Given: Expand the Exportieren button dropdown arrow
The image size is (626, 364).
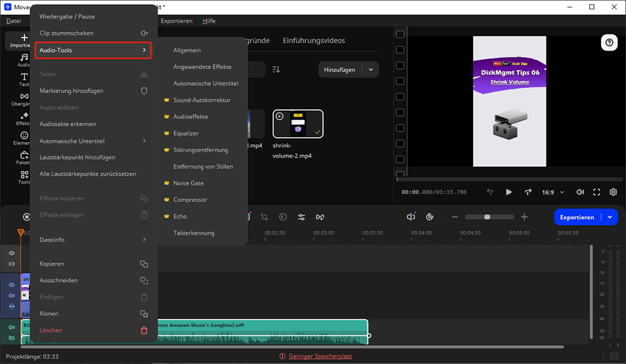Looking at the screenshot, I should [610, 217].
